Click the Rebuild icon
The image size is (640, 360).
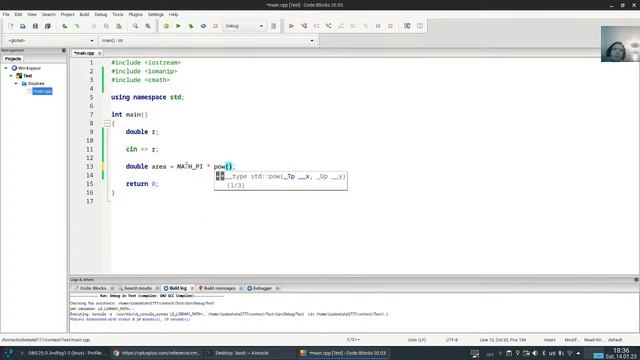[203, 26]
